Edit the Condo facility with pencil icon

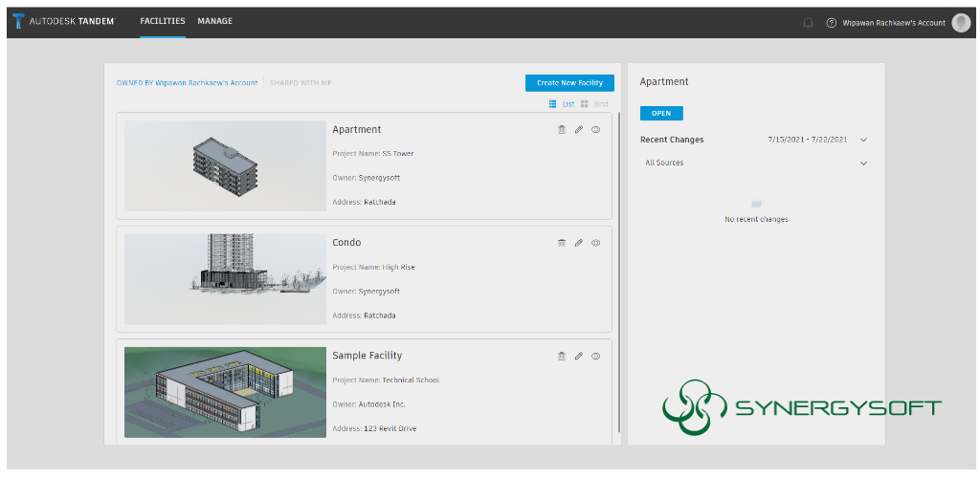579,242
